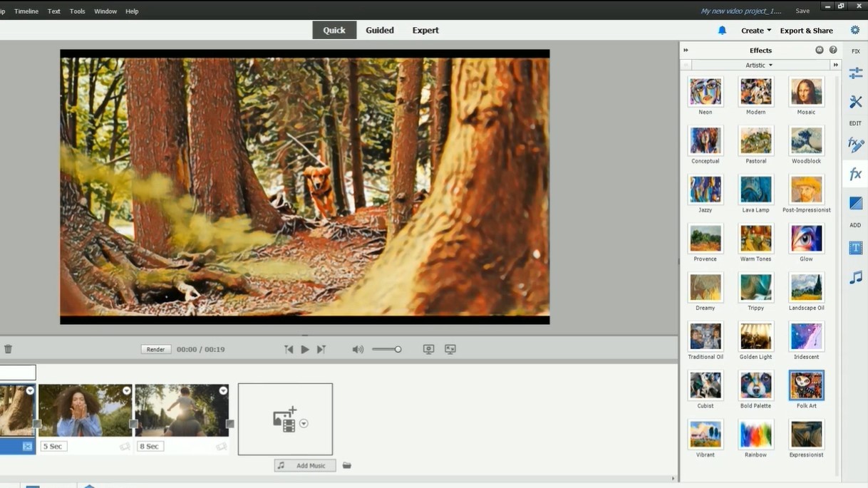Screen dimensions: 868x488
Task: Select the woman clip thumbnail
Action: (86, 410)
